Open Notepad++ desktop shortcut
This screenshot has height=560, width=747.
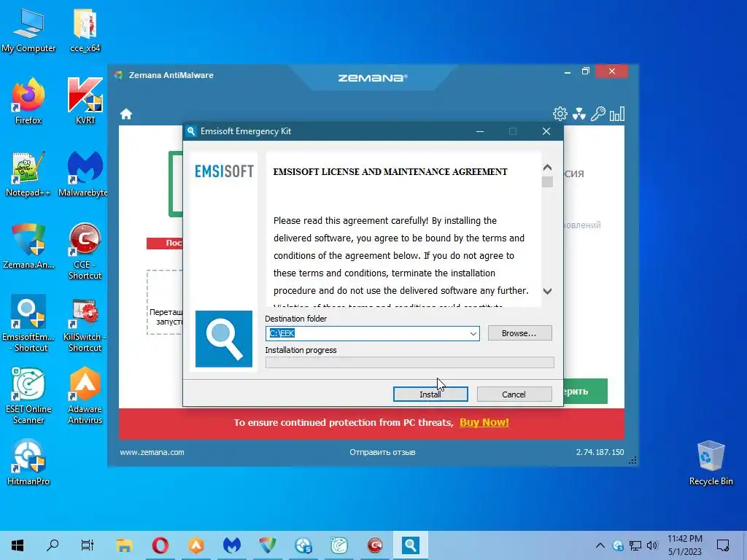[x=28, y=174]
